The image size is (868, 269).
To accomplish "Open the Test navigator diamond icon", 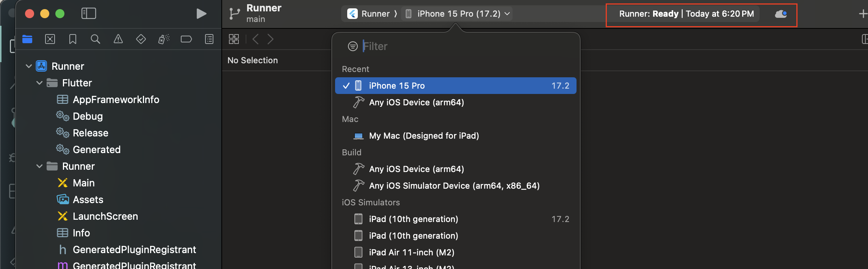I will coord(141,39).
